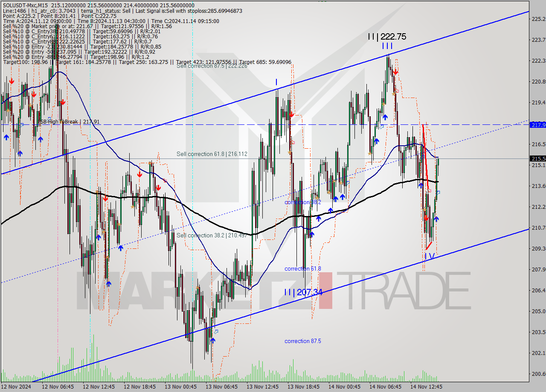546x392 pixels.
Task: Select the blue 'correction 38.2' label
Action: click(303, 202)
